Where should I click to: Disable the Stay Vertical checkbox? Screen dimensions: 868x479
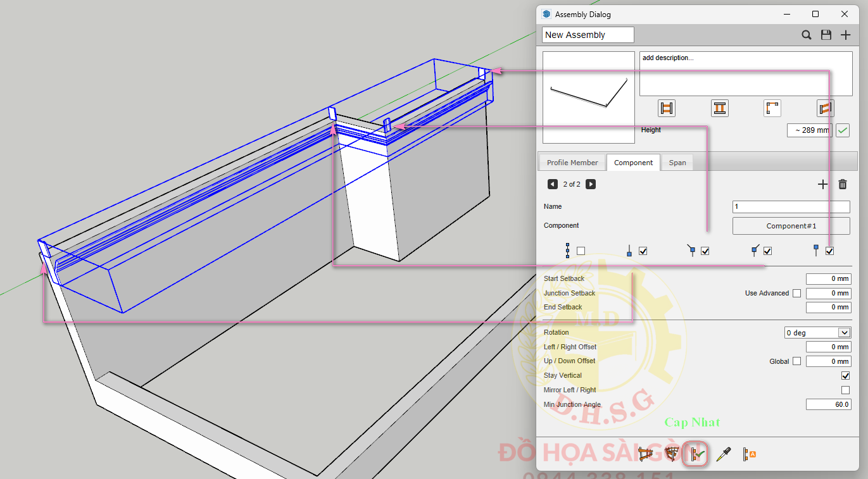845,376
